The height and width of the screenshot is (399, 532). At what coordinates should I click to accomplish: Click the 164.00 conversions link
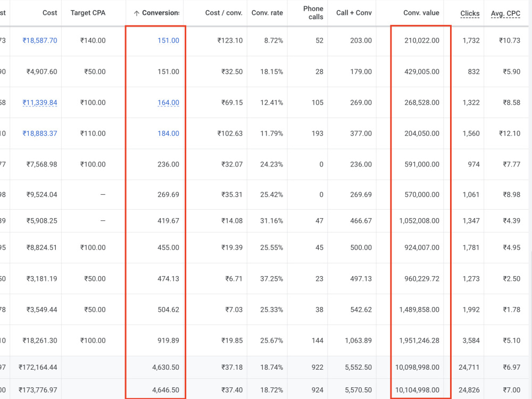coord(168,103)
